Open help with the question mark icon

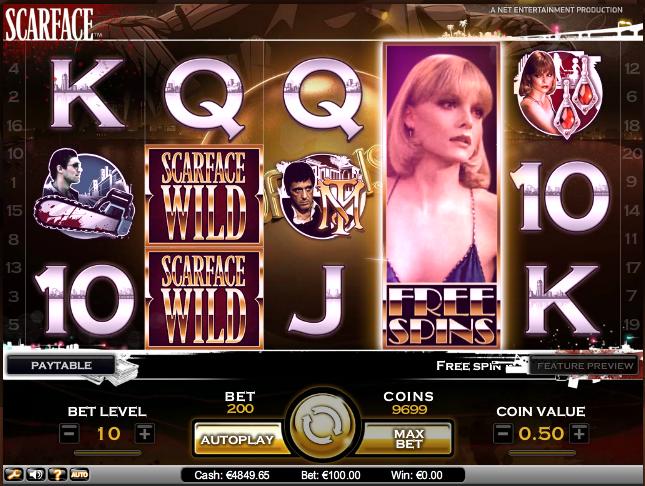pos(58,475)
